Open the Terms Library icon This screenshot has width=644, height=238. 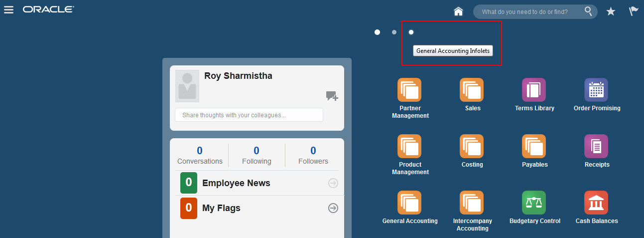(534, 90)
